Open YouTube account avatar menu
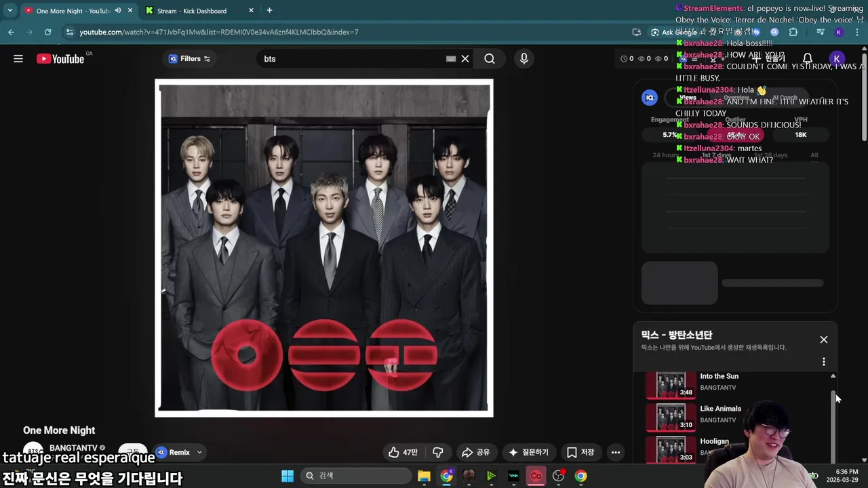The image size is (868, 488). [x=837, y=59]
